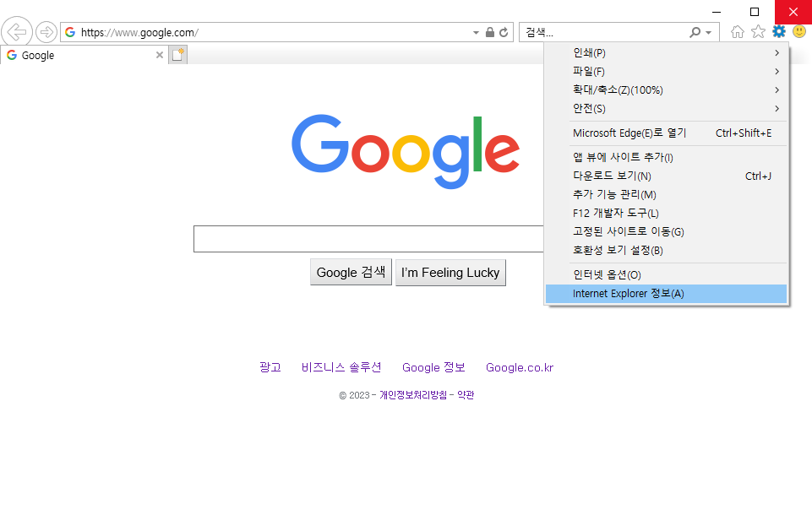The width and height of the screenshot is (812, 515).
Task: Click the Forward navigation arrow
Action: pyautogui.click(x=46, y=32)
